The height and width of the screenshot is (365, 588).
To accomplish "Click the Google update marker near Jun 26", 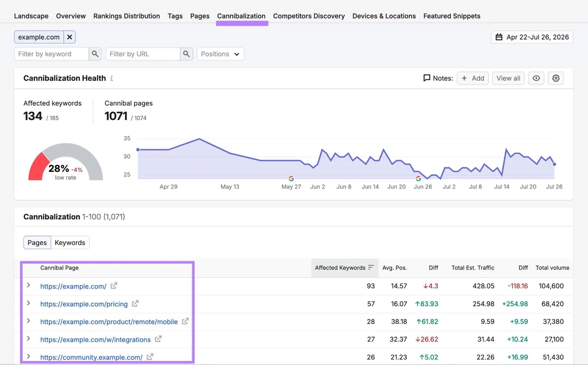I will pyautogui.click(x=418, y=179).
